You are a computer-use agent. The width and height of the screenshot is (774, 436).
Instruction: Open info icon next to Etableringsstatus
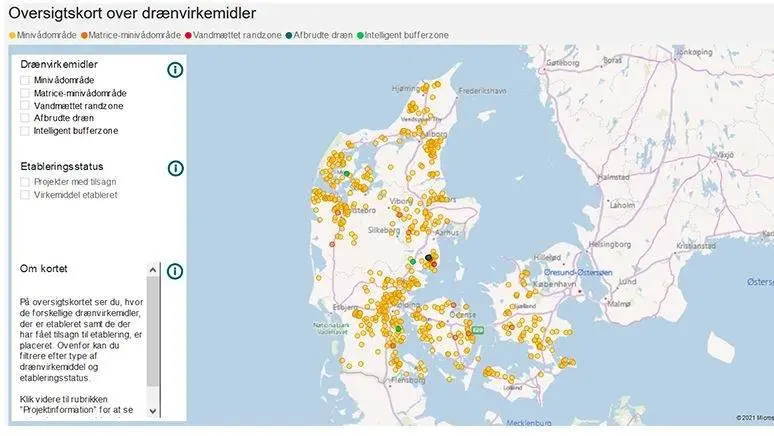(x=175, y=168)
